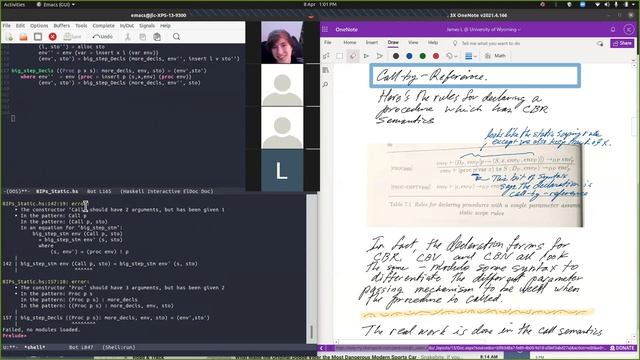Open the Emacs Options menu
The width and height of the screenshot is (640, 360).
(x=39, y=26)
